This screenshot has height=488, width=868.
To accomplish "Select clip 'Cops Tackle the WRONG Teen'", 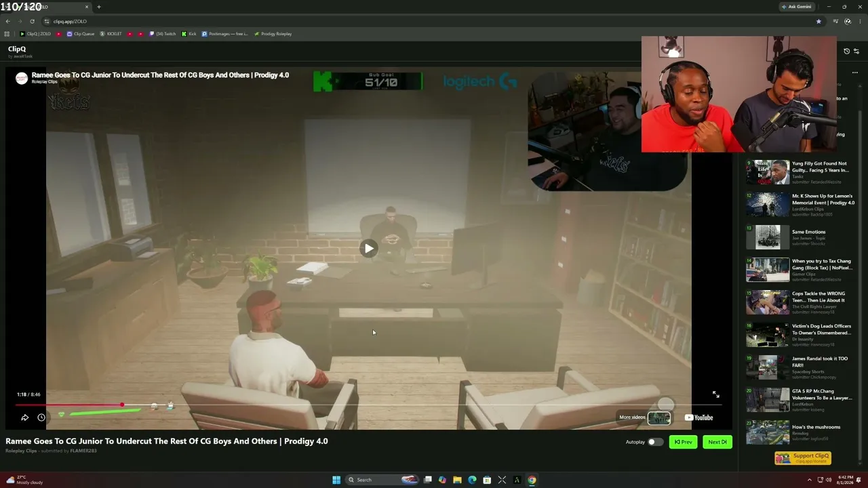I will point(800,302).
